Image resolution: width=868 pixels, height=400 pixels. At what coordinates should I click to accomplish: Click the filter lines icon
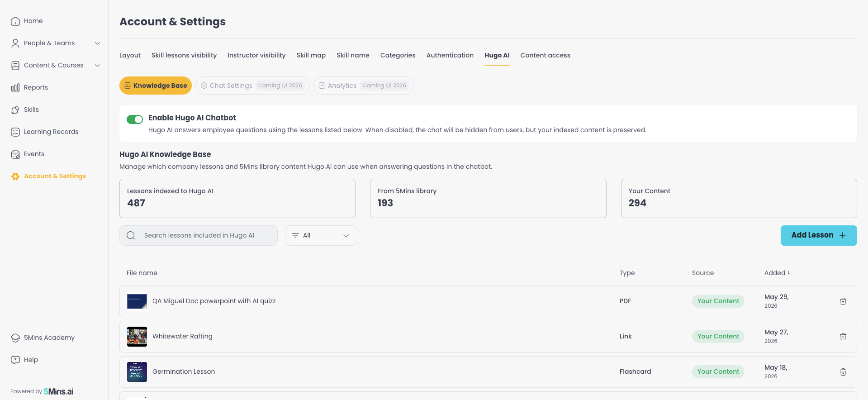coord(295,235)
